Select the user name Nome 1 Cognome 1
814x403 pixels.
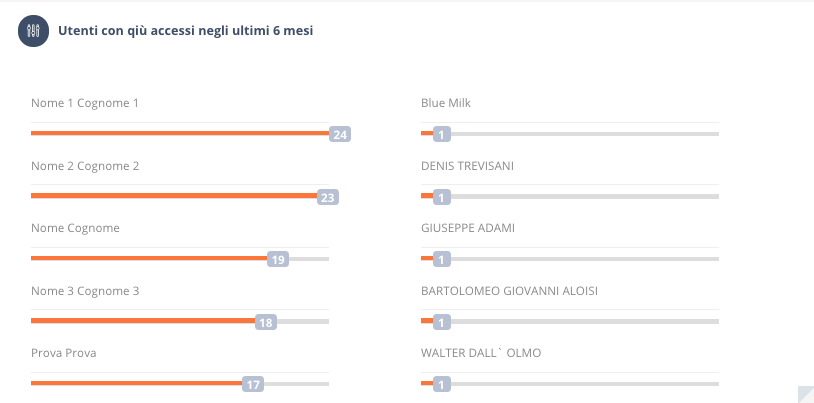(x=85, y=103)
